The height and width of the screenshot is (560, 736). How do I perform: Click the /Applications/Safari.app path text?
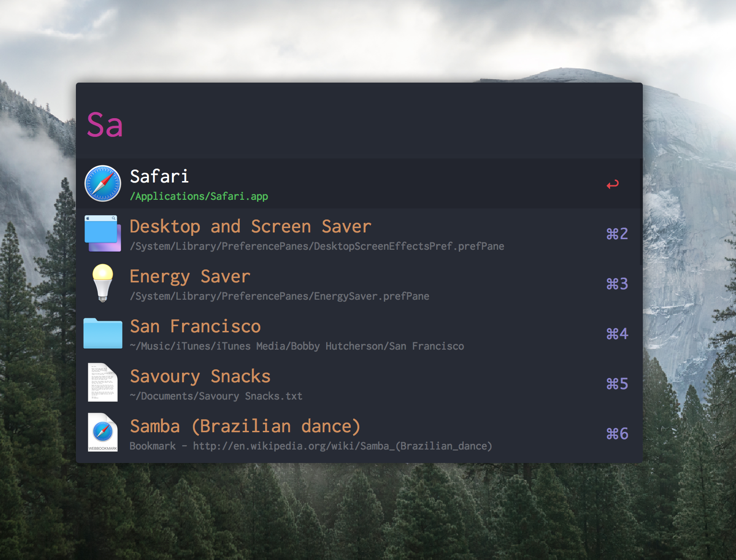(x=199, y=196)
